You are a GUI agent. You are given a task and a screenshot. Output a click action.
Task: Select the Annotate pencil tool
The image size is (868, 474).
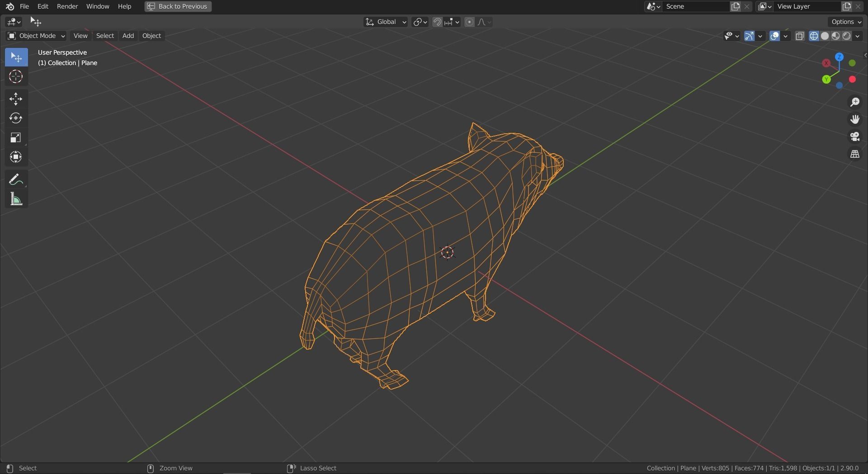[x=16, y=180]
